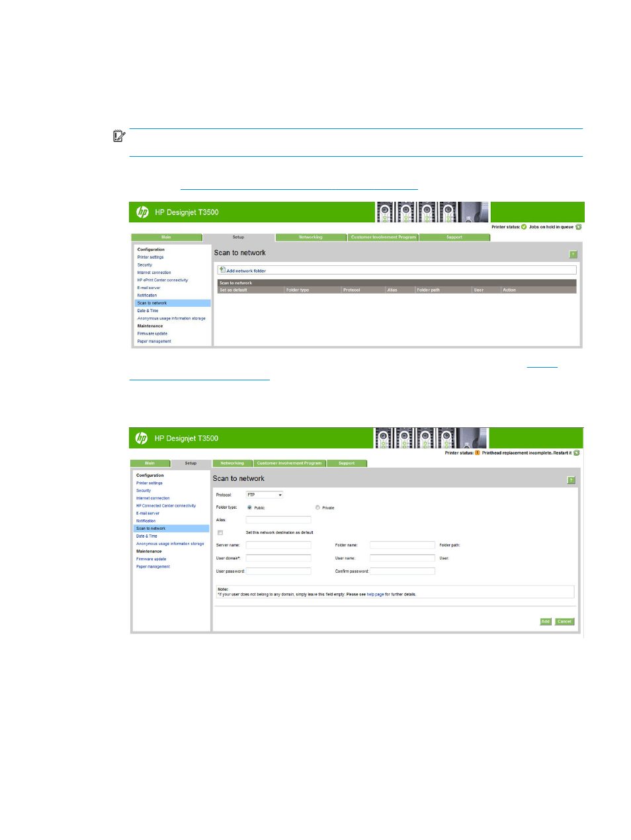Click the Confirm password input field
The image size is (631, 840).
point(402,571)
